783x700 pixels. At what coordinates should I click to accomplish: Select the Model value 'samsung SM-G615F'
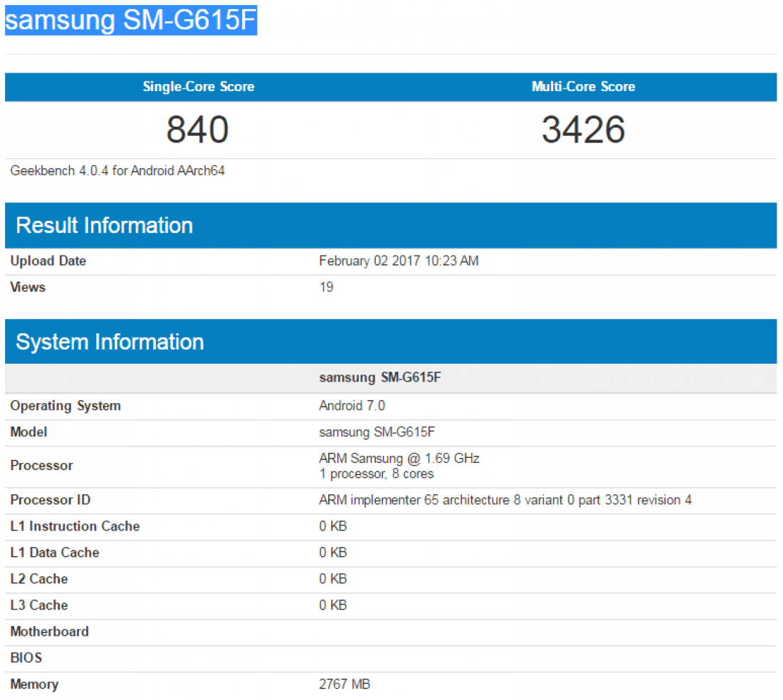point(377,432)
